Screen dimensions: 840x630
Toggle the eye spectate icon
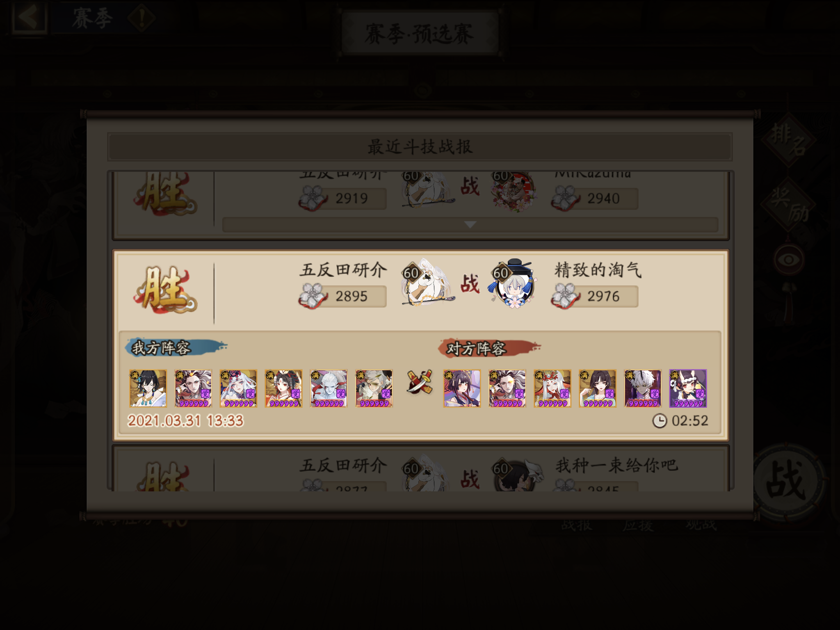[x=788, y=259]
